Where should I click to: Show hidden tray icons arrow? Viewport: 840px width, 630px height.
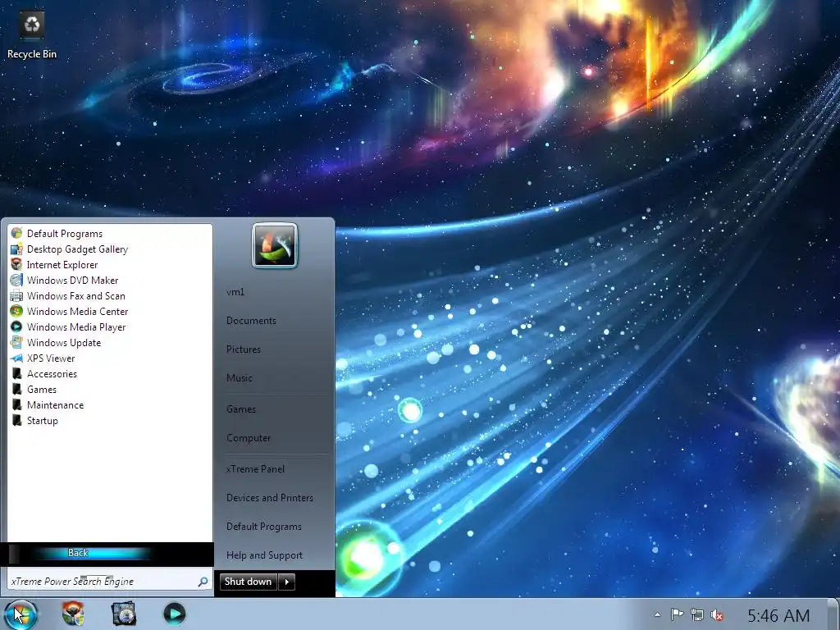click(657, 615)
